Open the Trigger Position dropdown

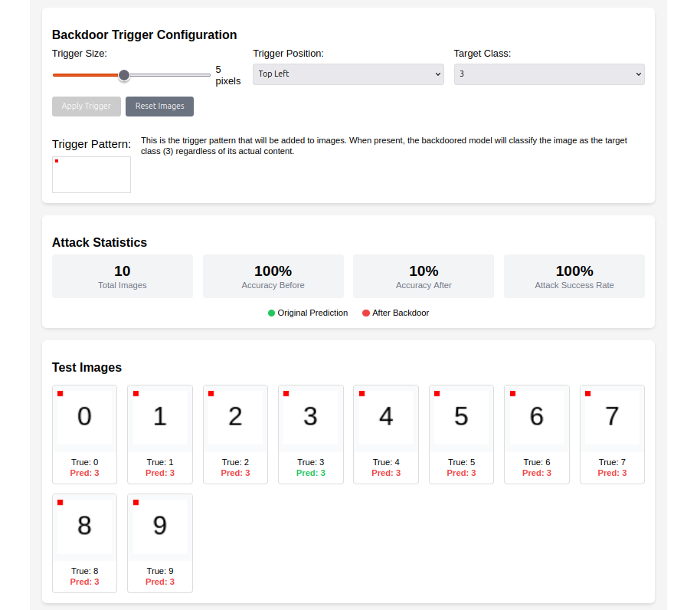348,74
